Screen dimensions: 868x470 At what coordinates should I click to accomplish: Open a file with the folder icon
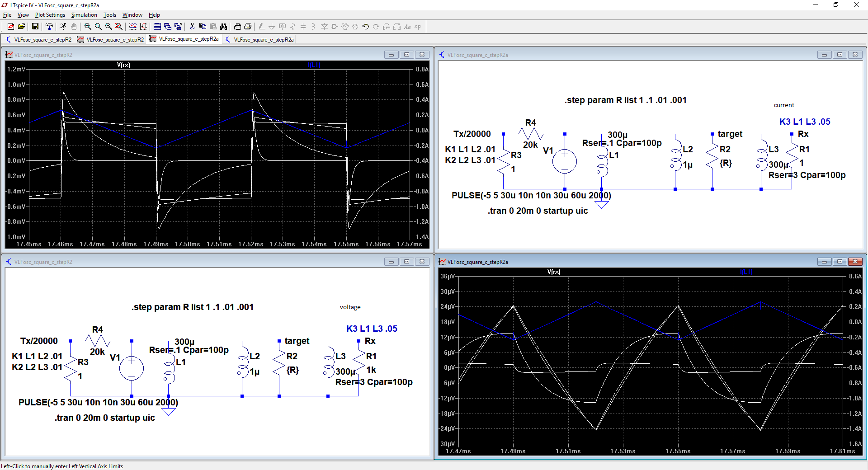pos(21,27)
